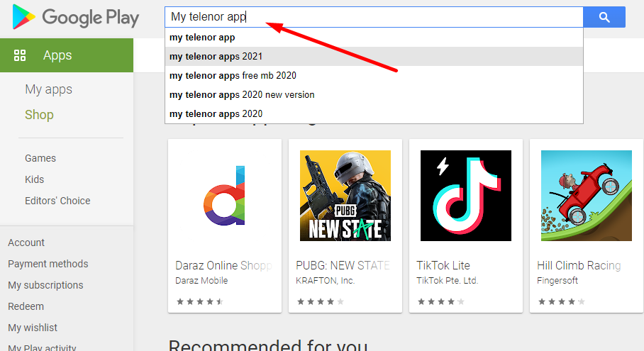Open the Apps section header
The height and width of the screenshot is (351, 644).
pos(67,55)
